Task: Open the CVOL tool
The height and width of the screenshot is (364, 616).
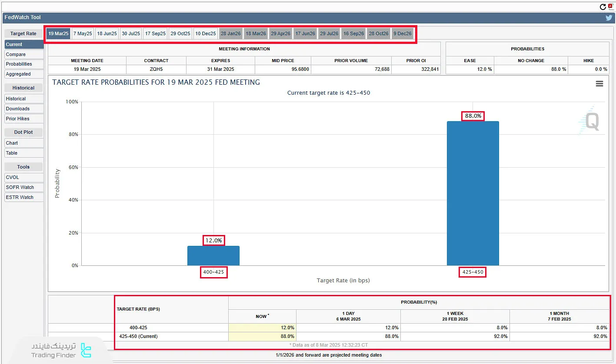Action: pyautogui.click(x=24, y=177)
